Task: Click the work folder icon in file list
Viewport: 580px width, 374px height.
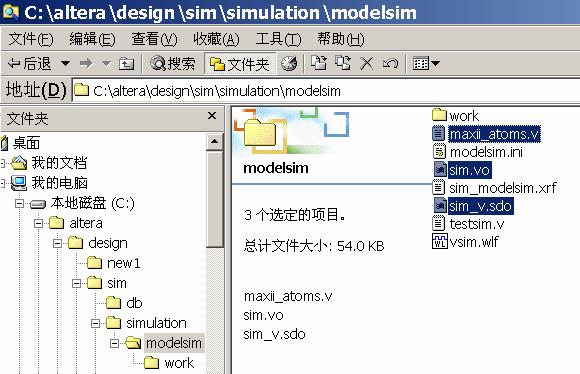Action: click(439, 115)
